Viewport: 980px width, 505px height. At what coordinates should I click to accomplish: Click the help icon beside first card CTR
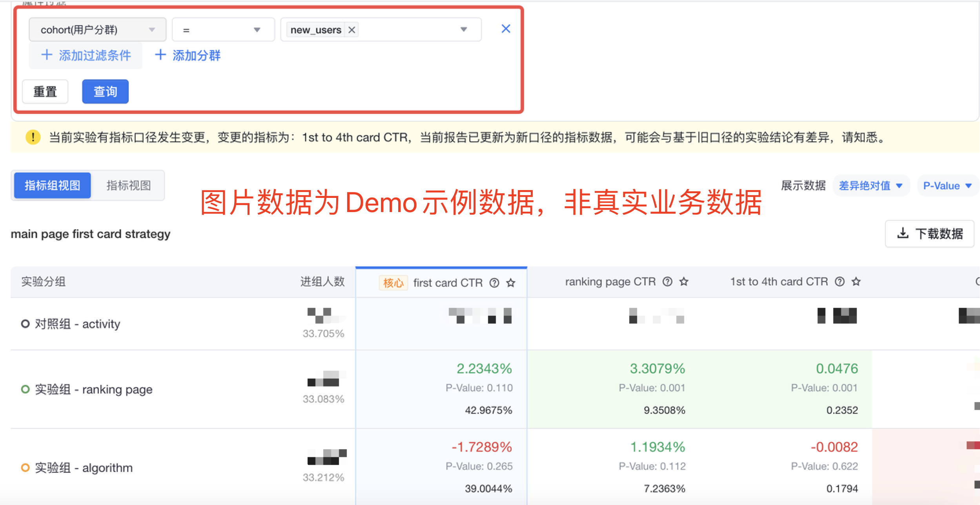coord(494,283)
